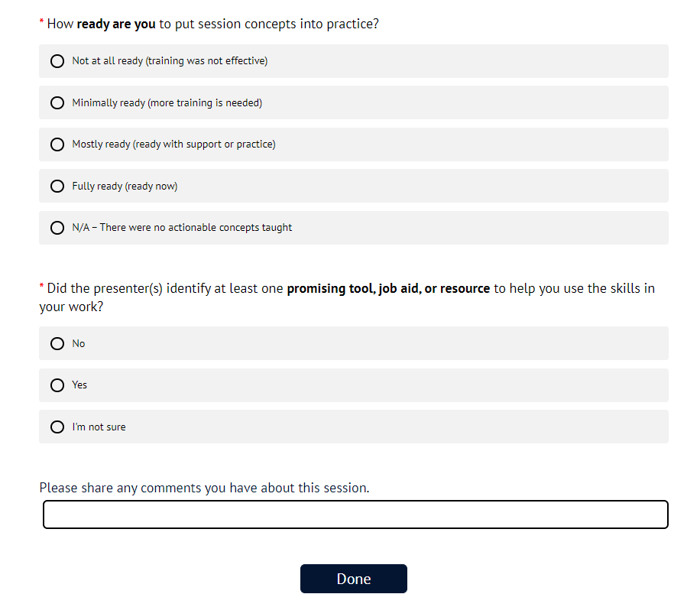Image resolution: width=700 pixels, height=607 pixels.
Task: Mark the 'Mostly ready' radio circle
Action: (x=57, y=144)
